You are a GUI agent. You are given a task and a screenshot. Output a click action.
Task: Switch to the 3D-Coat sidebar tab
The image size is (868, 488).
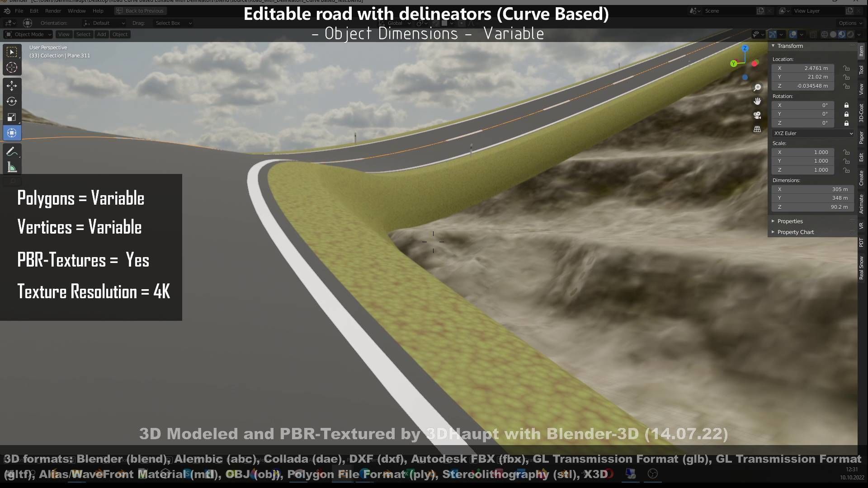pyautogui.click(x=861, y=113)
